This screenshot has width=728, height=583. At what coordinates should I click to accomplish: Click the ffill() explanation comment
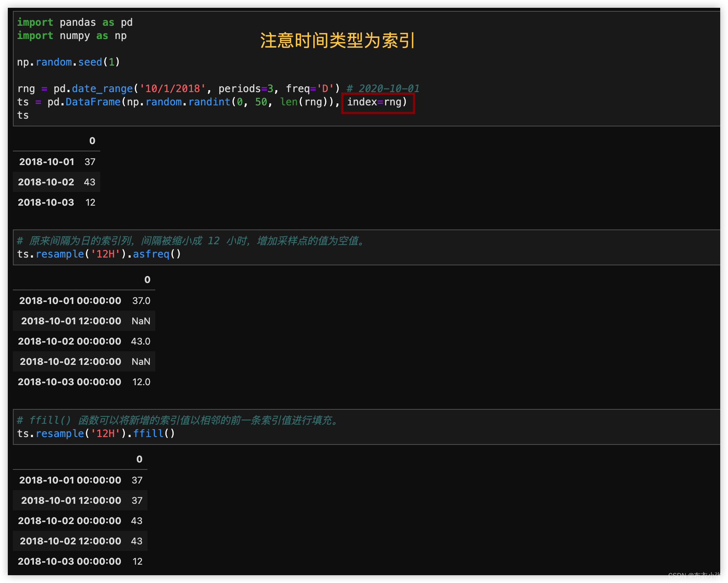[x=178, y=420]
